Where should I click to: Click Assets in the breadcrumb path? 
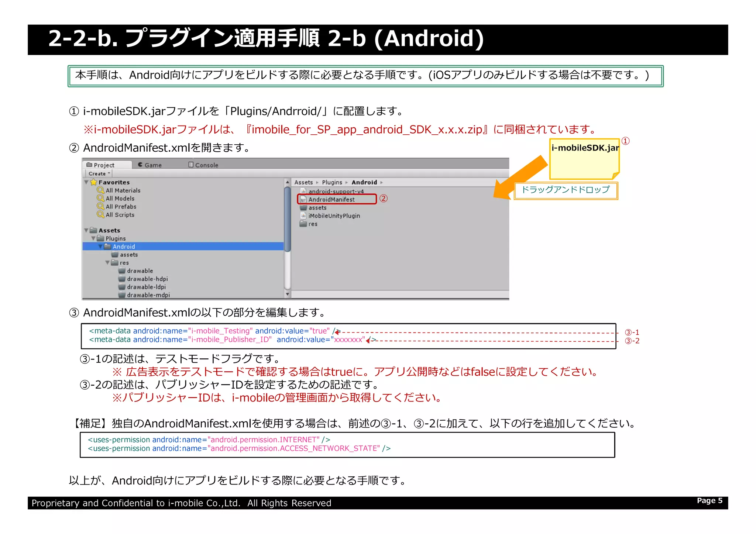[303, 182]
